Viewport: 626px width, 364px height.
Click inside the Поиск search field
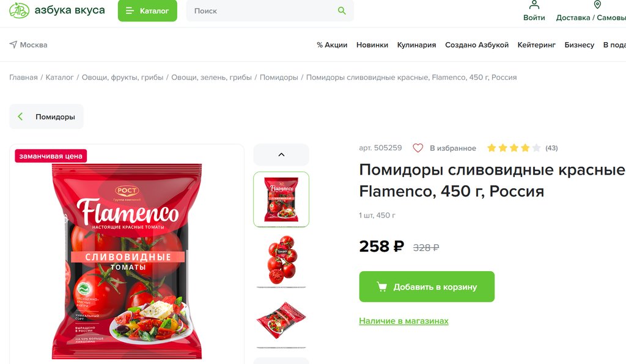tap(263, 11)
